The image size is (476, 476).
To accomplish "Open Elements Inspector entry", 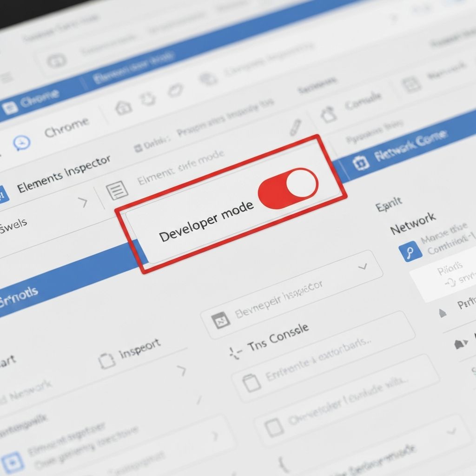I will click(64, 174).
